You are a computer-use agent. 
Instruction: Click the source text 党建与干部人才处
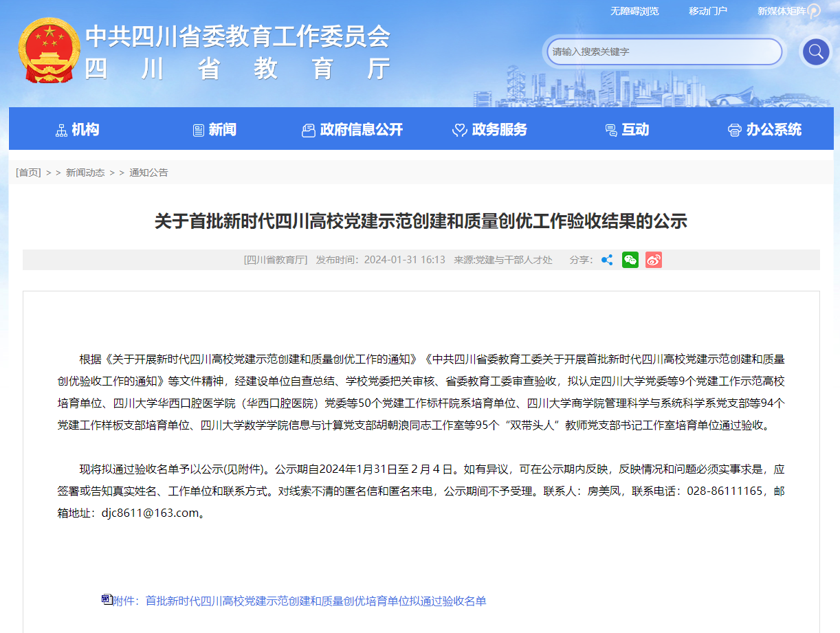(x=513, y=260)
